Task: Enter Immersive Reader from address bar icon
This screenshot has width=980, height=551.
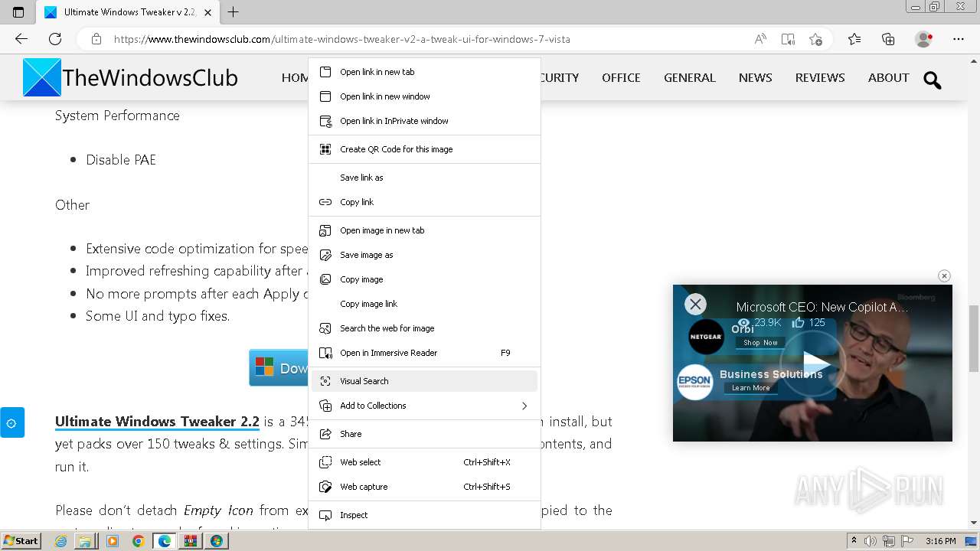Action: [x=788, y=39]
